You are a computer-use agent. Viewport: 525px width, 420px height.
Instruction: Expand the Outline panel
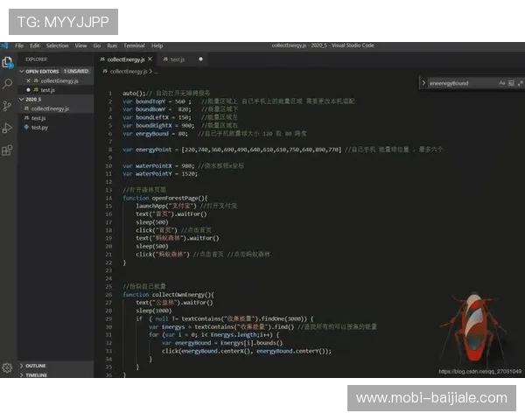[x=35, y=365]
